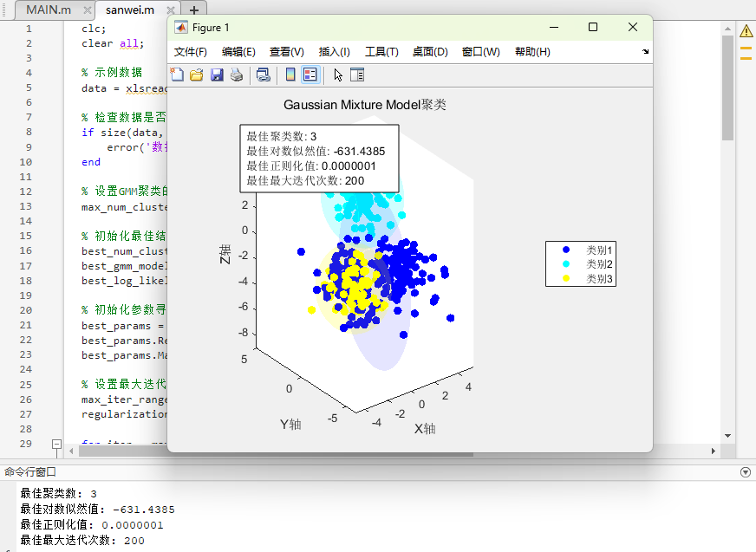Image resolution: width=756 pixels, height=552 pixels.
Task: Click the Print Figure icon
Action: tap(237, 75)
